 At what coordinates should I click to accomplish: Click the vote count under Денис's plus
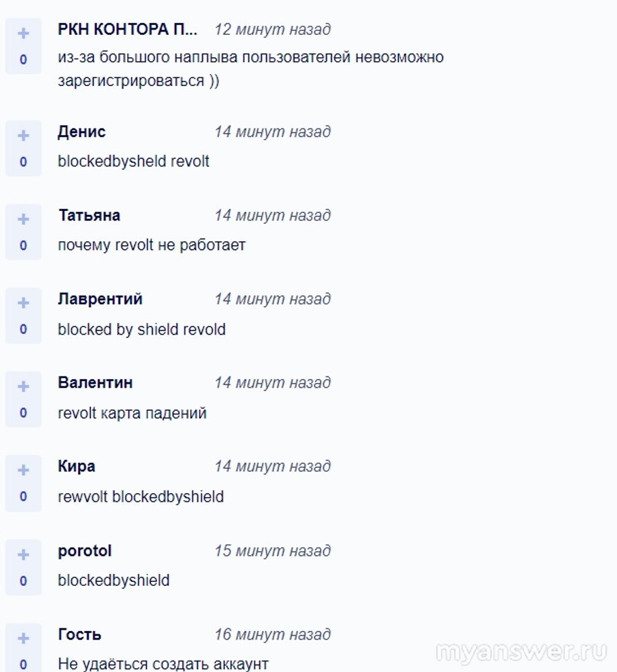click(24, 162)
